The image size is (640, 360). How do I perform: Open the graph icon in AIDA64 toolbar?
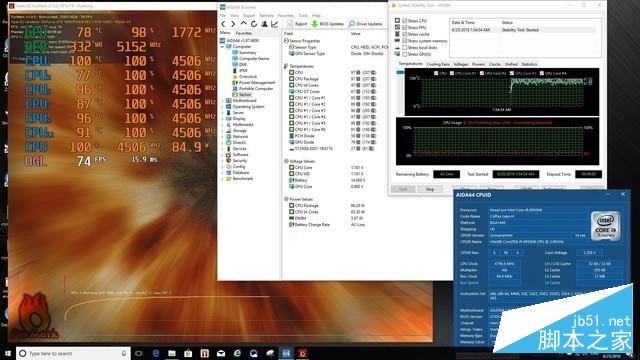[x=275, y=24]
